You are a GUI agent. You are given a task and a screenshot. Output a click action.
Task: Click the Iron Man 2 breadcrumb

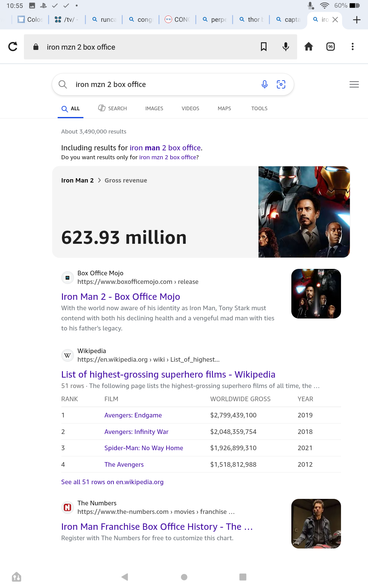tap(78, 180)
